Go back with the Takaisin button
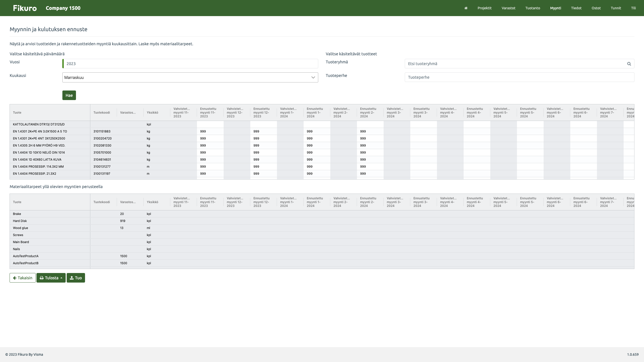 [23, 278]
